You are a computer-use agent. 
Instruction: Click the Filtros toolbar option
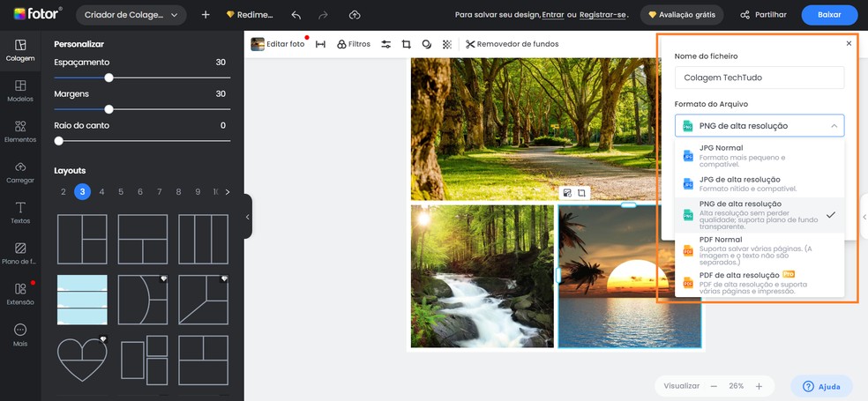point(354,44)
